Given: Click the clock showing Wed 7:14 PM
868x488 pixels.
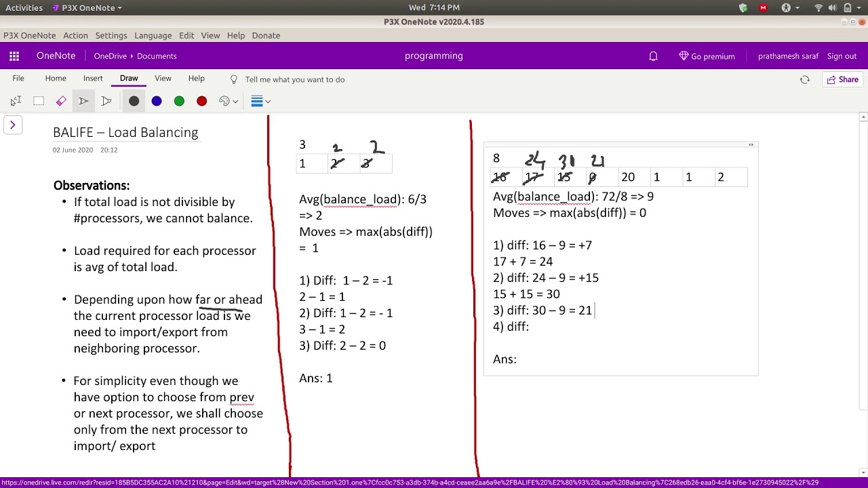Looking at the screenshot, I should point(434,7).
